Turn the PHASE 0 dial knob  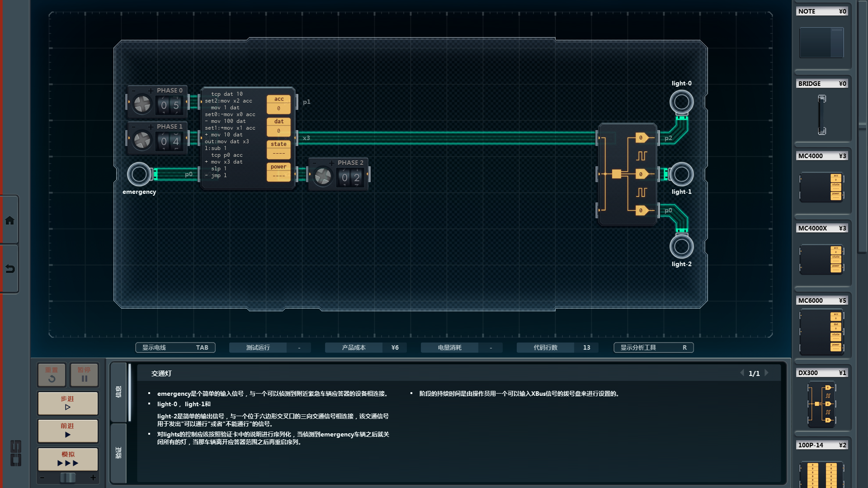pyautogui.click(x=142, y=104)
